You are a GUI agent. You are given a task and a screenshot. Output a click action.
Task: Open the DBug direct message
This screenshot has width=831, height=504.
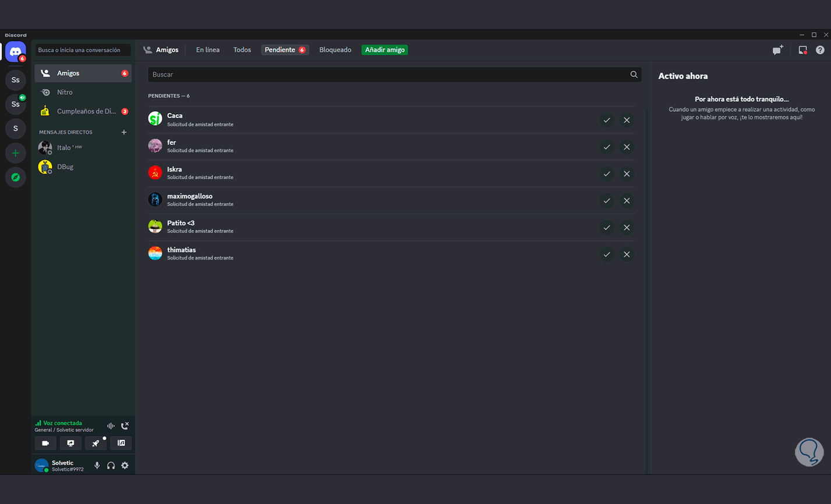(x=65, y=167)
